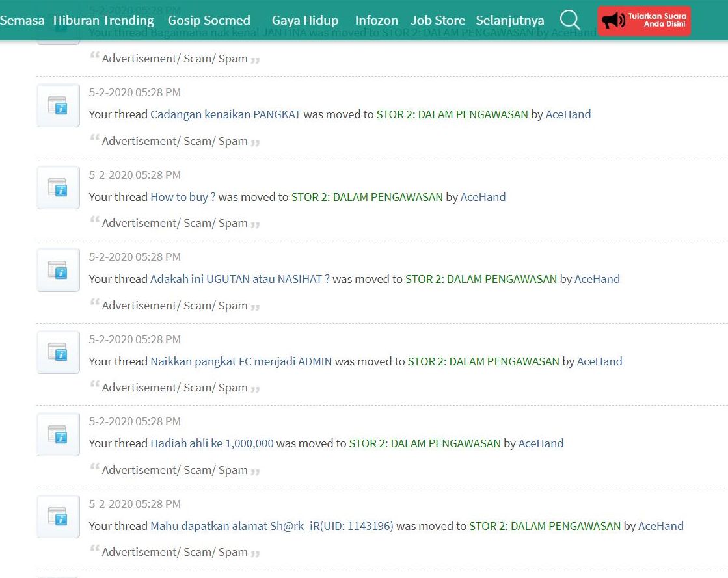This screenshot has width=728, height=578.
Task: Click Advertisement/ Scam/ Spam reason under Mahu dapatkan alamat
Action: coord(174,552)
